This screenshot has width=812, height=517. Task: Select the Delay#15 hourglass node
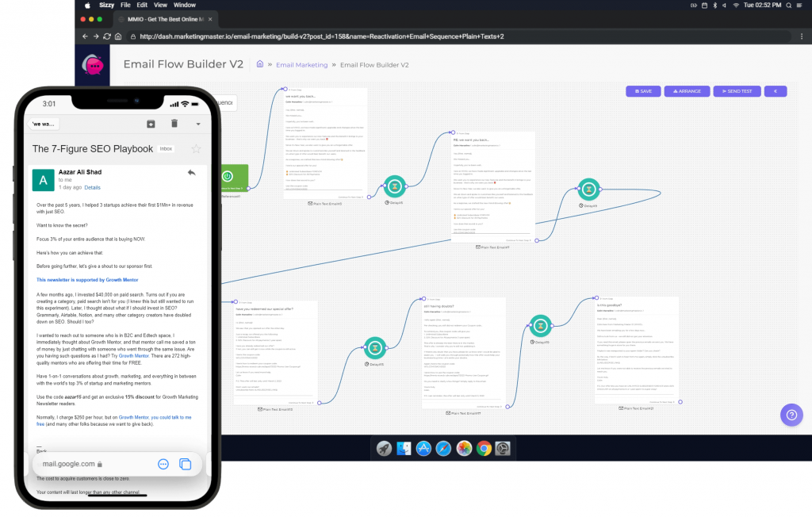375,347
